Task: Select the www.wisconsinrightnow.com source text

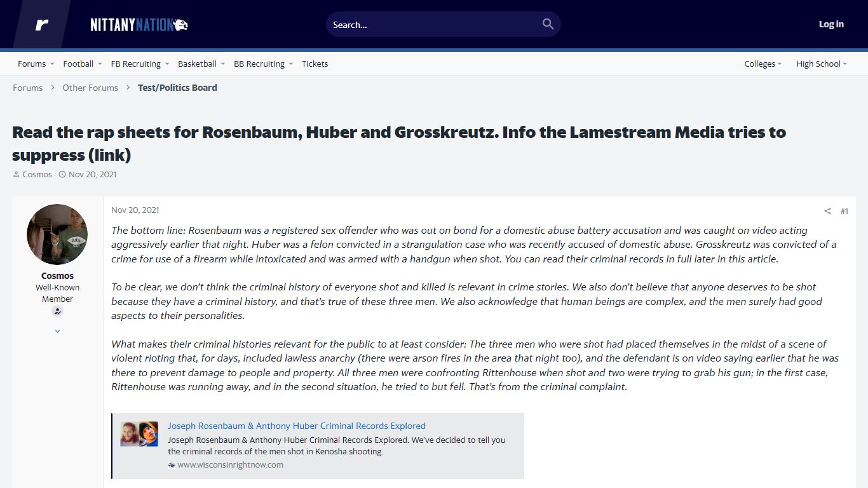Action: 230,464
